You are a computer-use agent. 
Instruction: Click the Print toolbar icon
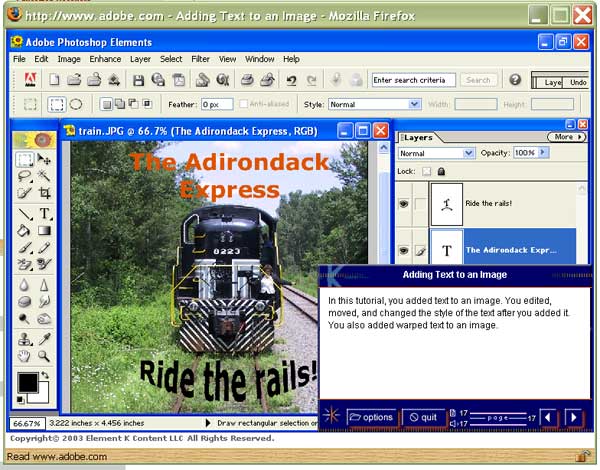(x=247, y=80)
